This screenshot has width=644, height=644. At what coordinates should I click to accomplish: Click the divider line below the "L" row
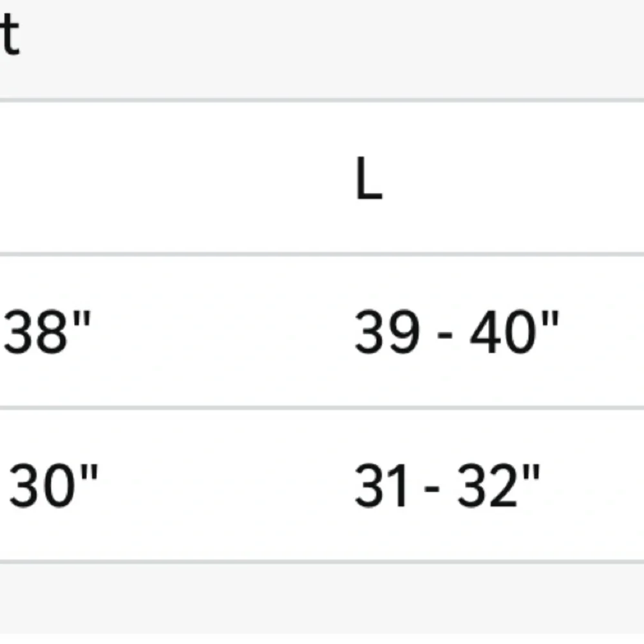(x=322, y=254)
